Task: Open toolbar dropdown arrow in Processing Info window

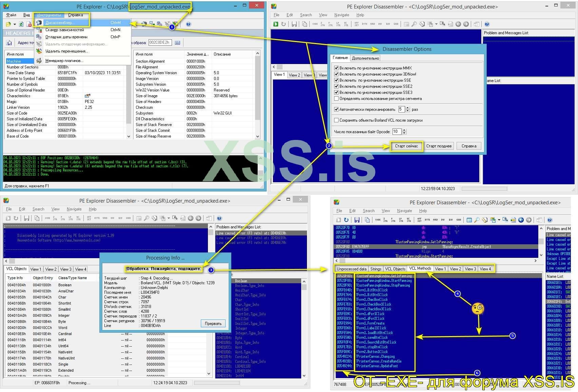Action: click(x=169, y=218)
